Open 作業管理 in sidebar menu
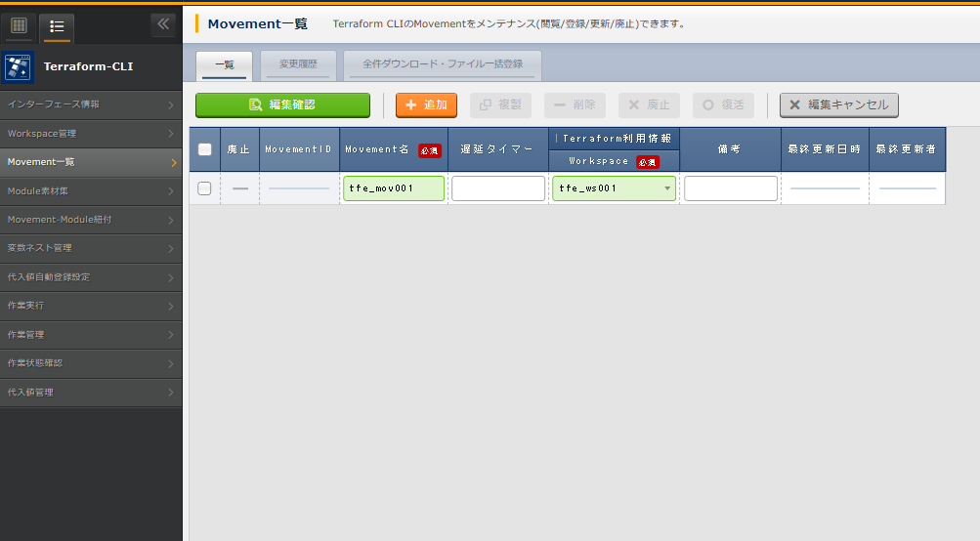980x541 pixels. [91, 335]
